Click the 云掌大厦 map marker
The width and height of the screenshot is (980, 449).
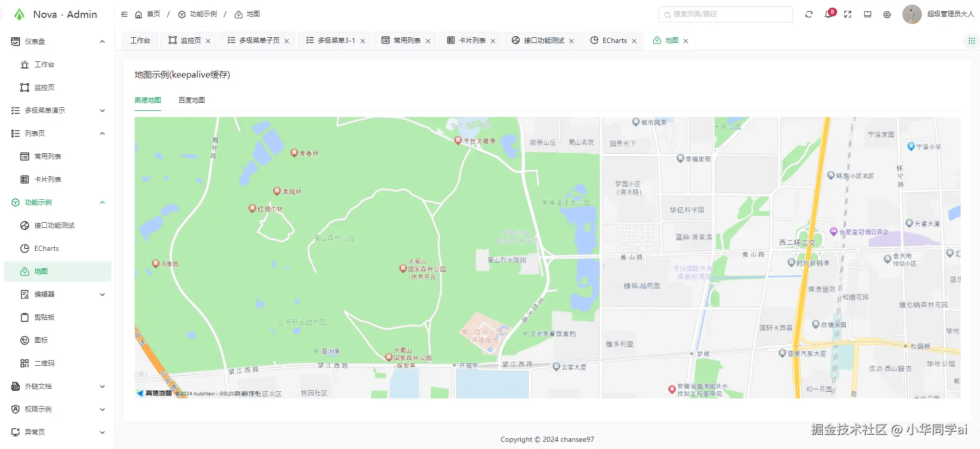click(x=556, y=366)
